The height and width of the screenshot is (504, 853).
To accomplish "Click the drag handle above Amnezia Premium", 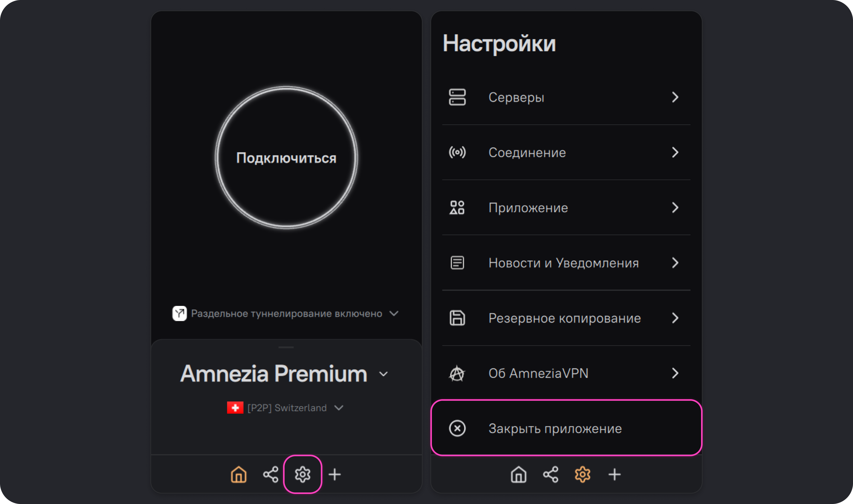I will pos(286,347).
